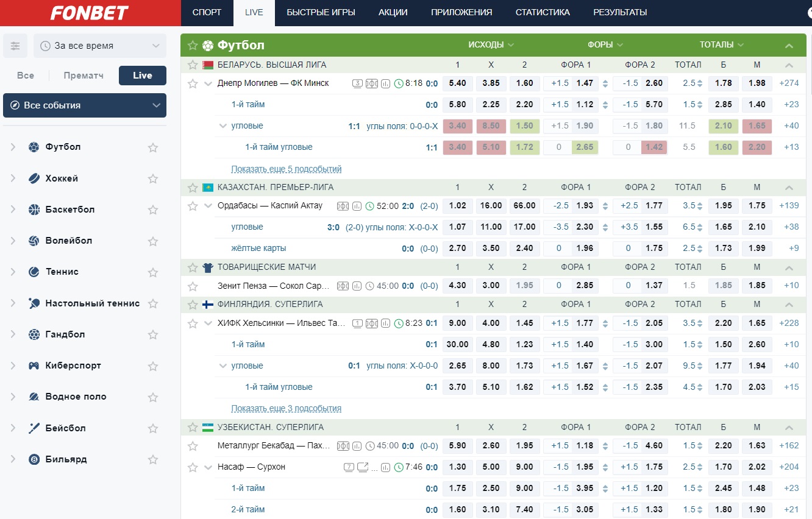Click the billiard ball icon in sidebar

point(34,459)
